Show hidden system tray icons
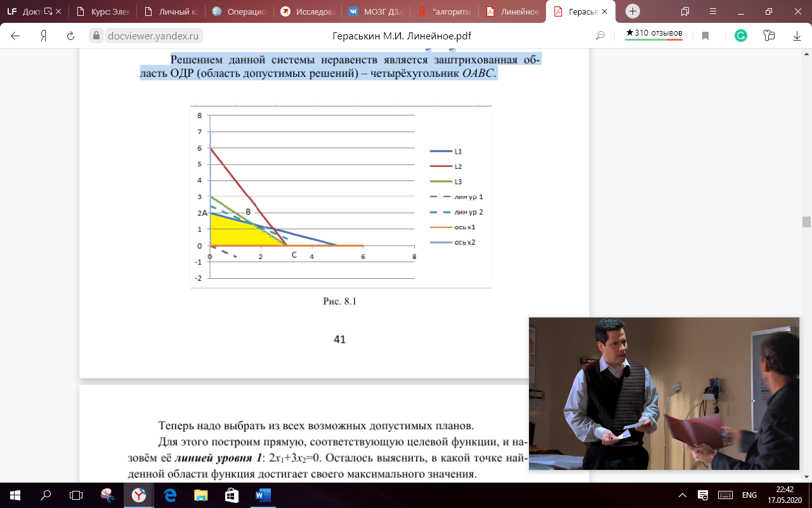The width and height of the screenshot is (812, 508). pyautogui.click(x=683, y=495)
